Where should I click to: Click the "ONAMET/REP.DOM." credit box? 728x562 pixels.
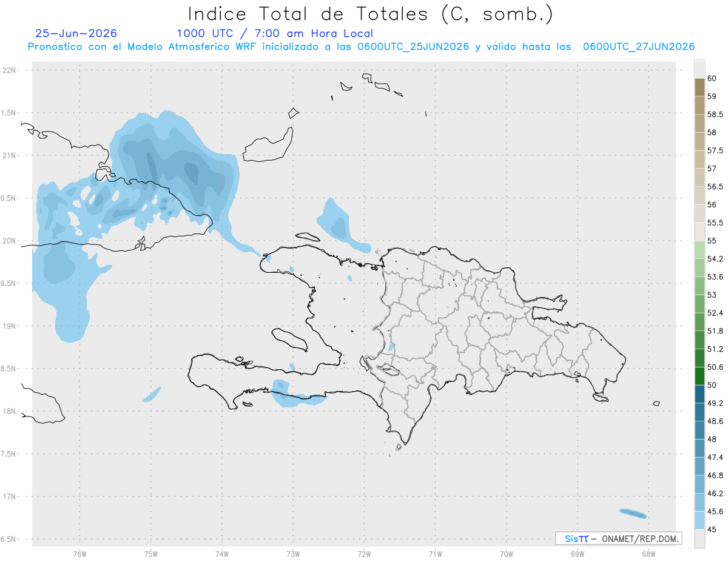pyautogui.click(x=618, y=538)
